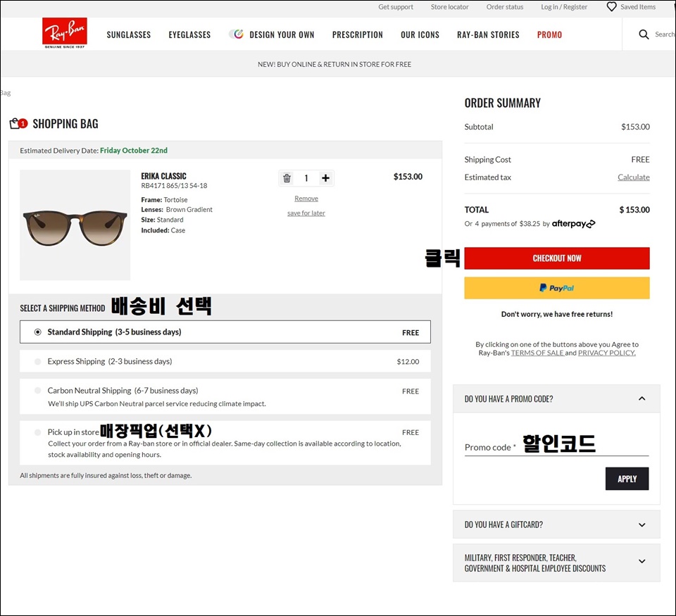
Task: Select Express Shipping radio button
Action: click(38, 361)
